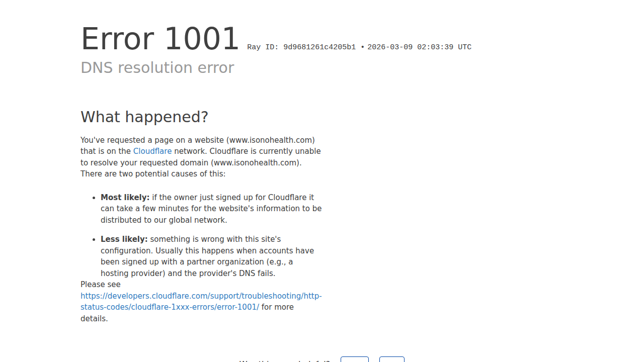Click the second feedback button at page bottom
This screenshot has height=362, width=644.
tap(392, 359)
